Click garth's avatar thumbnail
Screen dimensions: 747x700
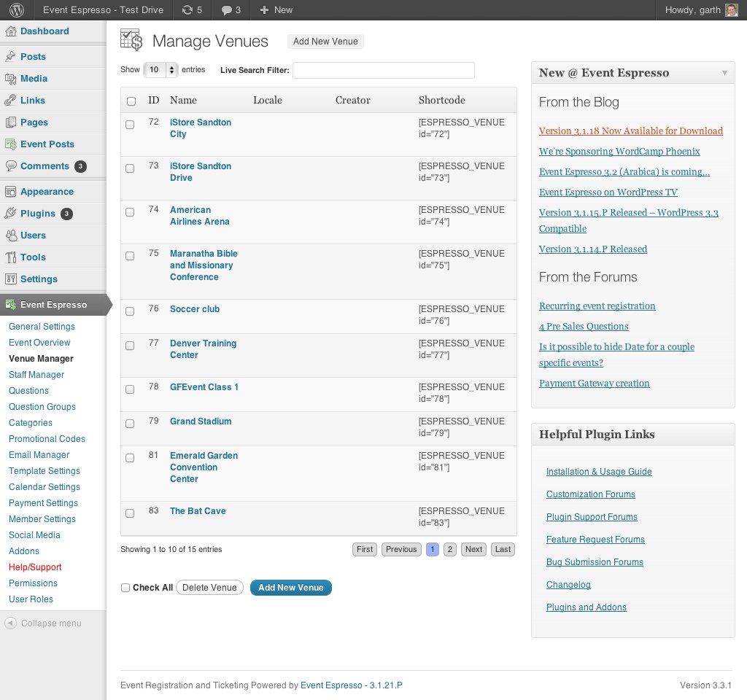[731, 10]
